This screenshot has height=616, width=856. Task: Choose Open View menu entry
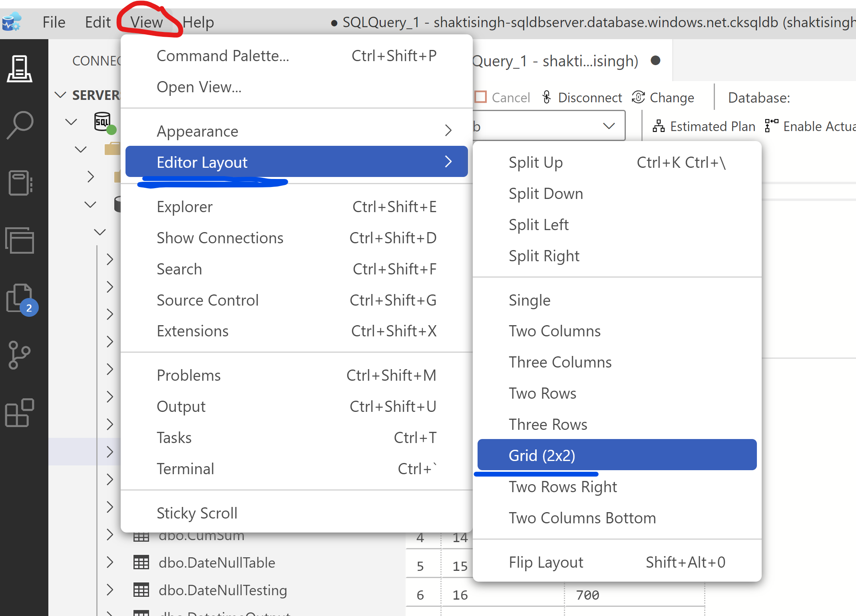coord(297,87)
